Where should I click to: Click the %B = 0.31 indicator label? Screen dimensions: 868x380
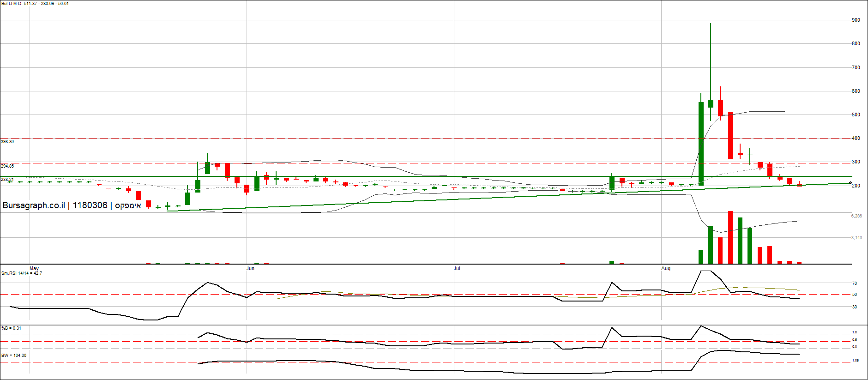click(11, 328)
